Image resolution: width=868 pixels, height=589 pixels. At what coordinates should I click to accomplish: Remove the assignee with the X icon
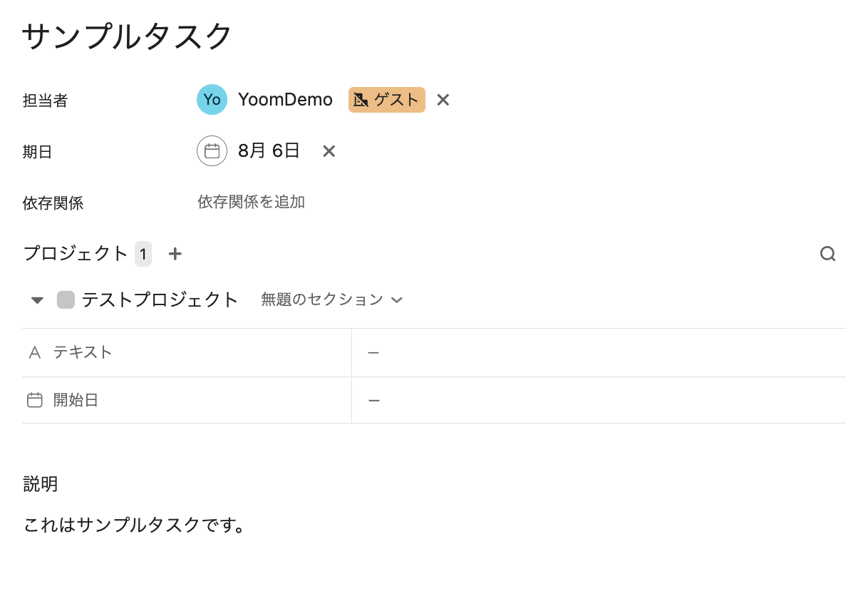[x=443, y=100]
